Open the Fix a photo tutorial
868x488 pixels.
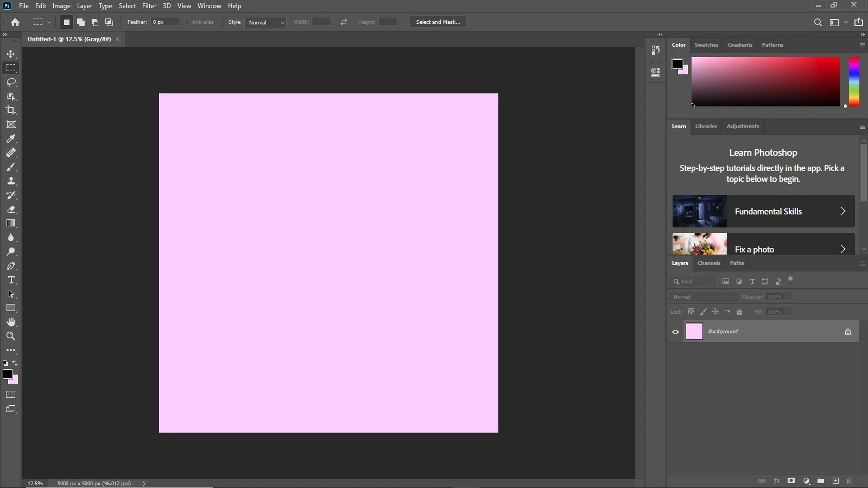coord(763,244)
